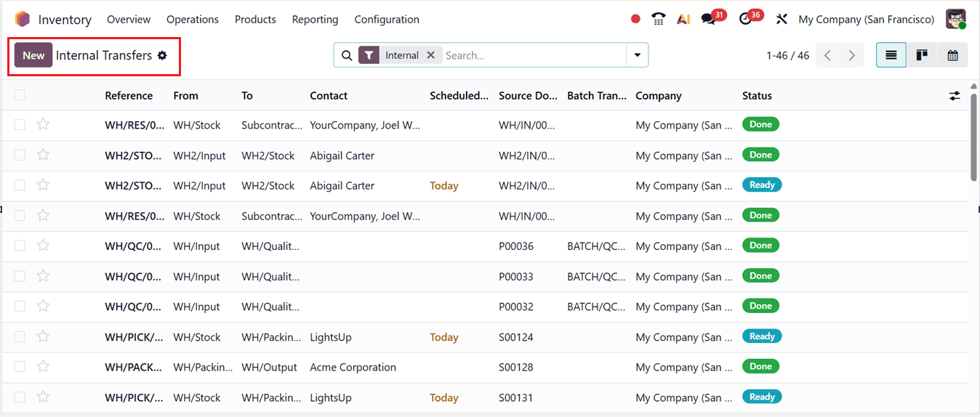The image size is (980, 417).
Task: Tick the checkbox for the S00128 Acme row
Action: [20, 367]
